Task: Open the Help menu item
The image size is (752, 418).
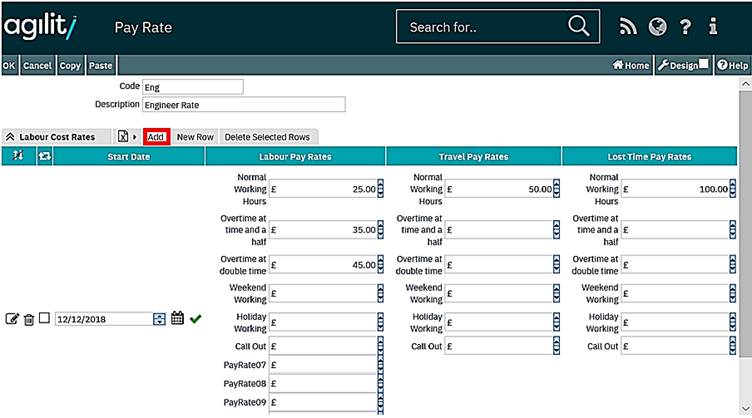Action: [x=732, y=65]
